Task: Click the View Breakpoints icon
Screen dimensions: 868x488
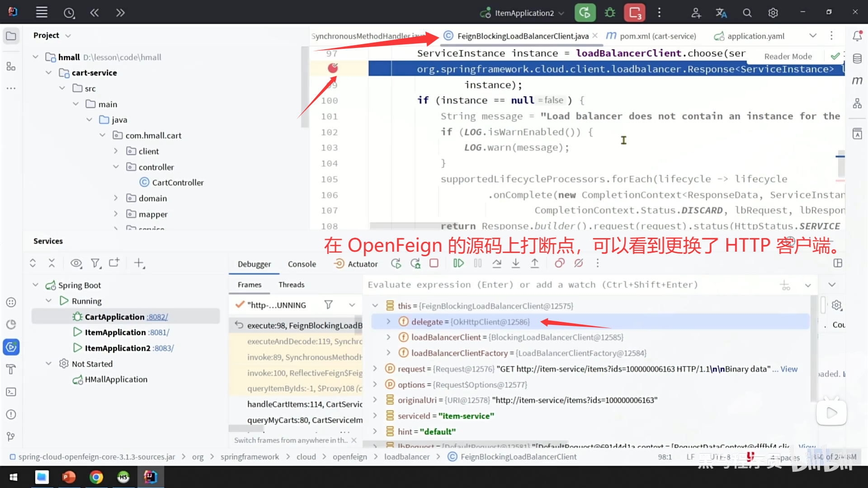Action: 560,263
